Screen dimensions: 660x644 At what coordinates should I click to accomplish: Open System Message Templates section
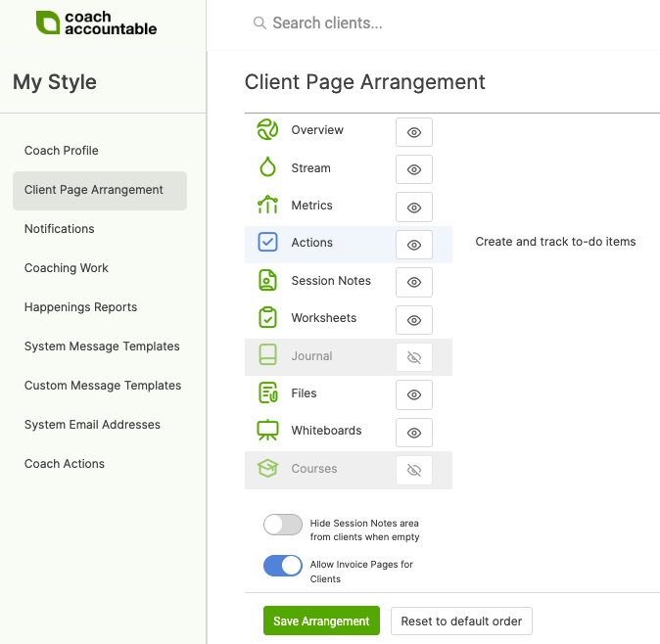(102, 346)
